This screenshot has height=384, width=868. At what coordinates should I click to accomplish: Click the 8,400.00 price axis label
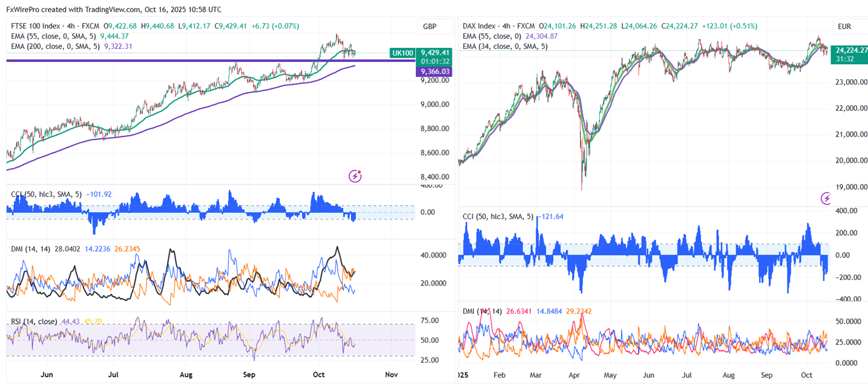click(436, 177)
